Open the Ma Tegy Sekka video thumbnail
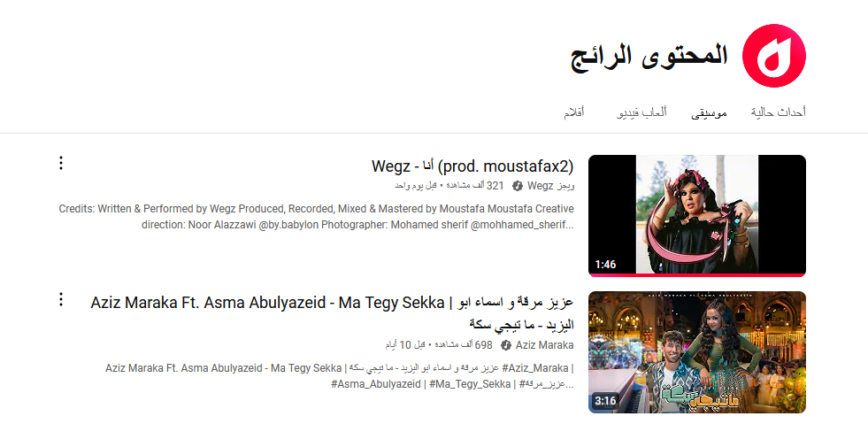868x424 pixels. pos(696,351)
